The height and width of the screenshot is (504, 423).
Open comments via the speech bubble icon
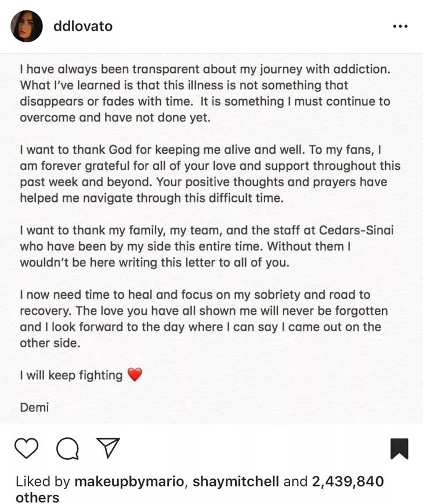point(67,448)
